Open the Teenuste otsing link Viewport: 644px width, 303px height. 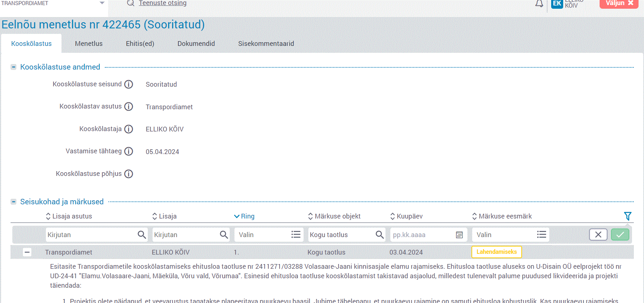click(x=163, y=3)
